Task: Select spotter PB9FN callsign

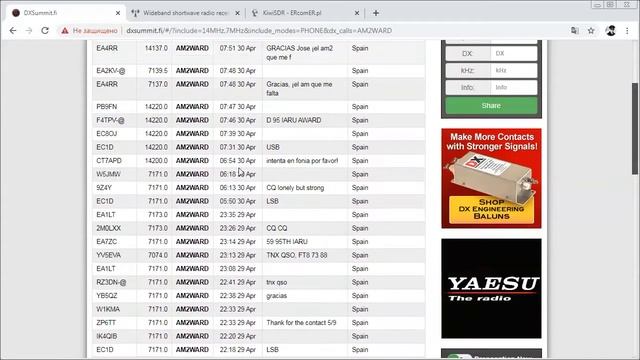Action: point(107,107)
